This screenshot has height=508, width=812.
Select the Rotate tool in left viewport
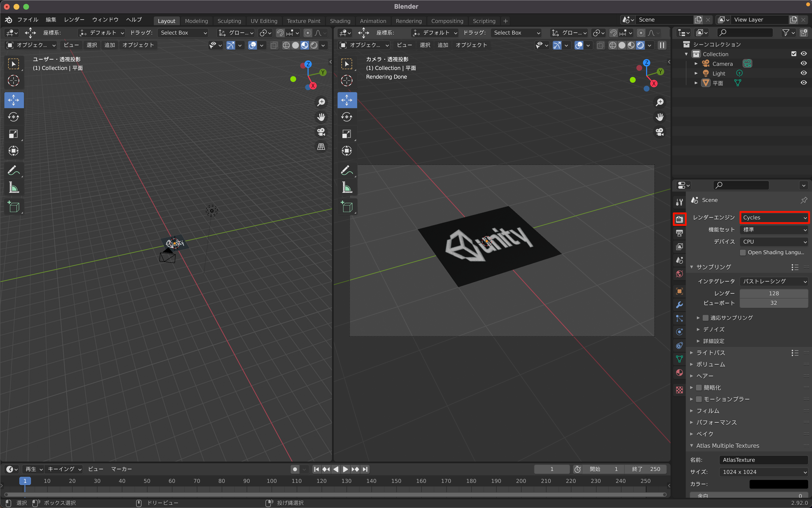(x=14, y=117)
